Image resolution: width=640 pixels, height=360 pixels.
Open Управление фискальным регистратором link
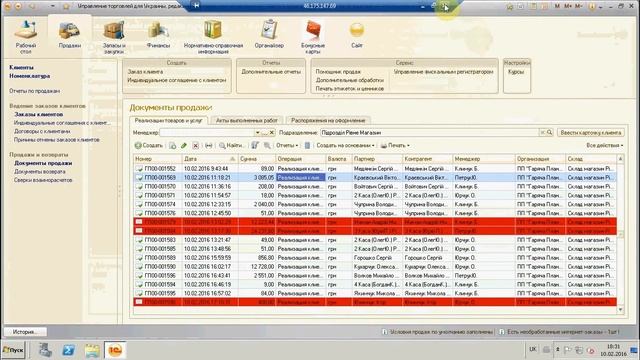(444, 72)
